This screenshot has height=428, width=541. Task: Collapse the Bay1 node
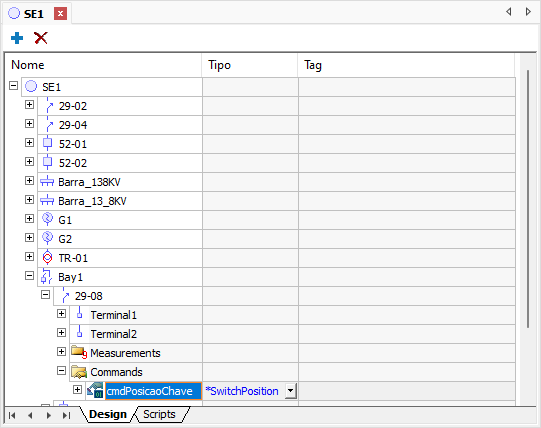(x=29, y=275)
